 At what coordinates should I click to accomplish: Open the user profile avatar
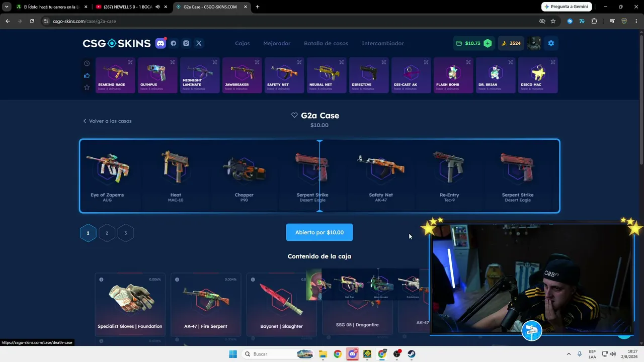click(534, 43)
